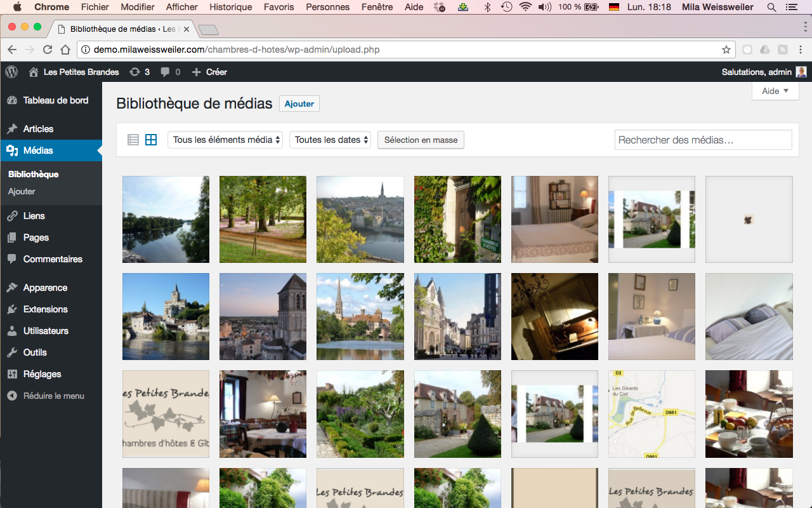Select the grey pillows on bed thumbnail
This screenshot has height=508, width=812.
749,316
